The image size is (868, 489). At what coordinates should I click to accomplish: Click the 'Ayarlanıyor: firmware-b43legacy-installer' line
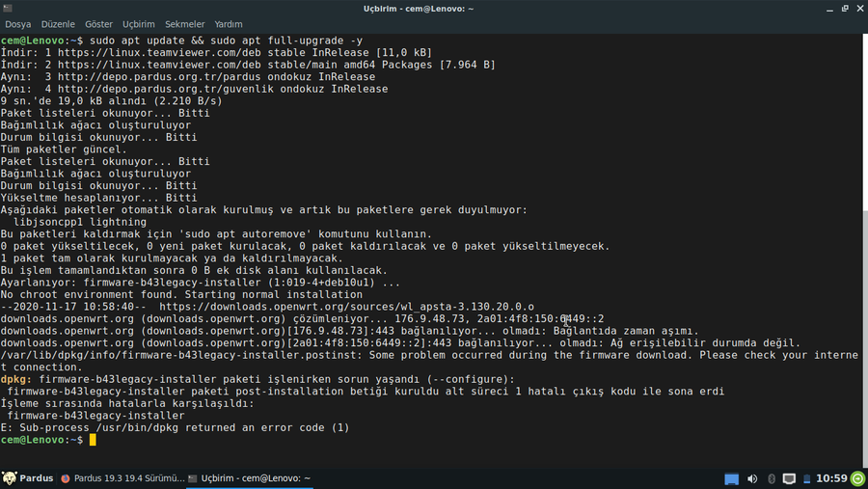[201, 283]
